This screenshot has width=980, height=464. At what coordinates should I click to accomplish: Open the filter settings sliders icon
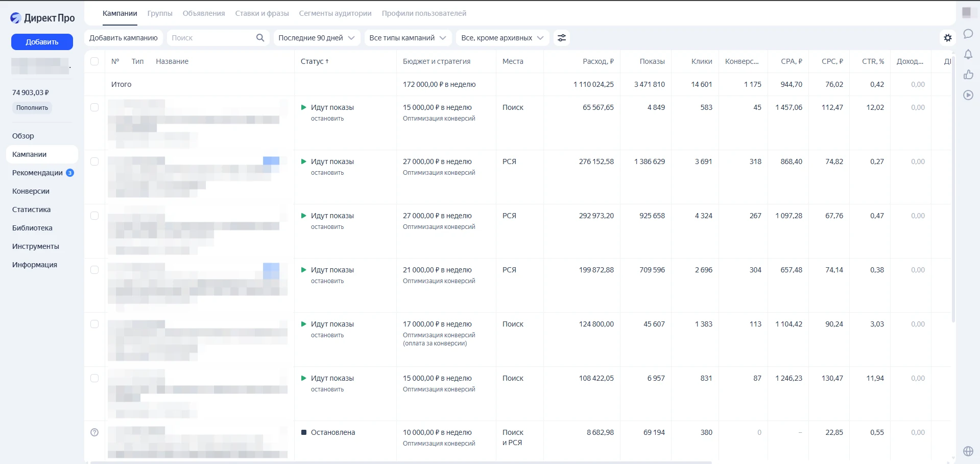pos(562,38)
